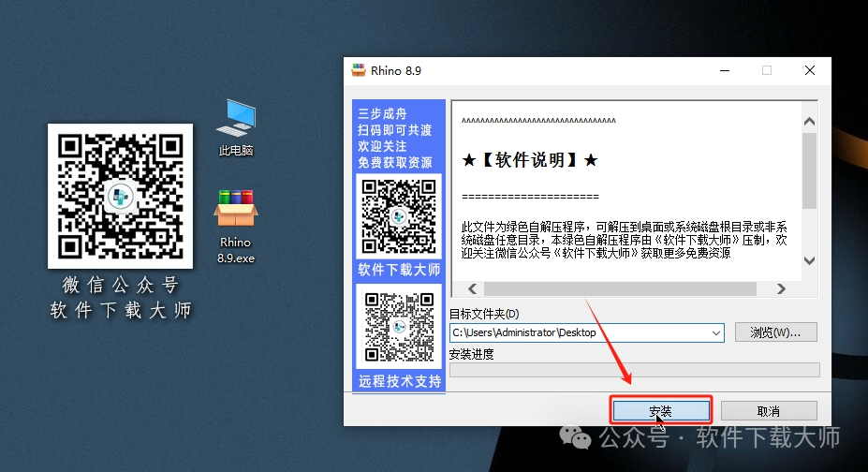Click the 浏览(W)... button
The width and height of the screenshot is (868, 472).
775,332
